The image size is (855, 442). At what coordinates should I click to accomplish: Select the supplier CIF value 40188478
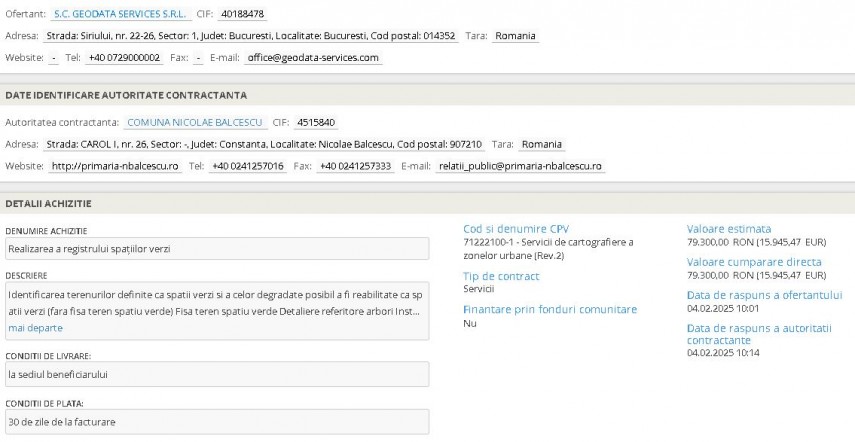[x=243, y=14]
